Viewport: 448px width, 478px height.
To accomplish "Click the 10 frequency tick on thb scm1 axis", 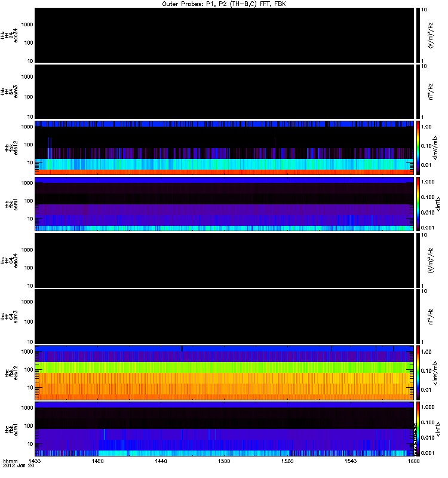I will point(30,219).
